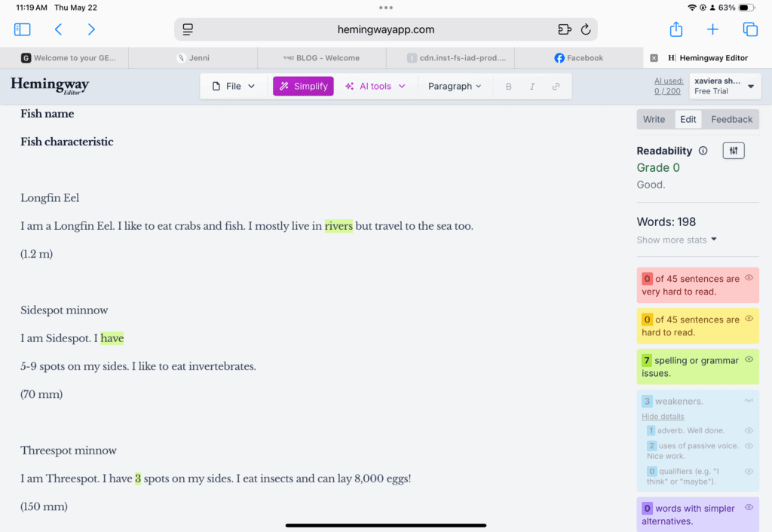
Task: Switch to the Welcome to your GE... tab
Action: (65, 58)
